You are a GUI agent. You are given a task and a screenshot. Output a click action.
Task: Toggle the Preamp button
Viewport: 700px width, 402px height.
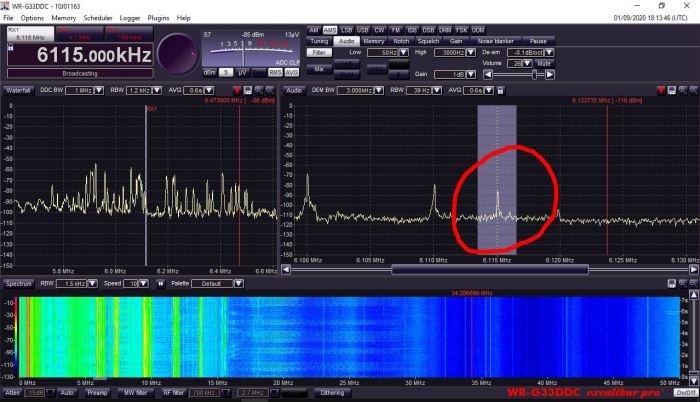coord(97,392)
